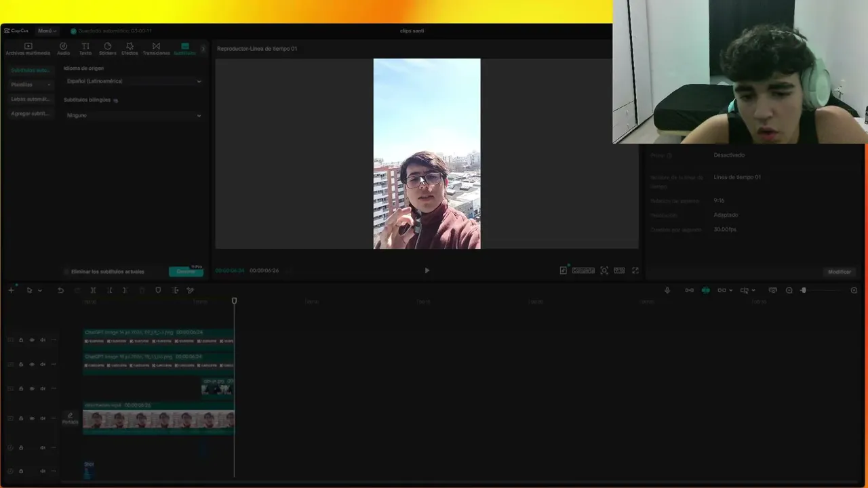Screen dimensions: 868x488
Task: Hide the main video track with Portada
Action: coord(32,419)
